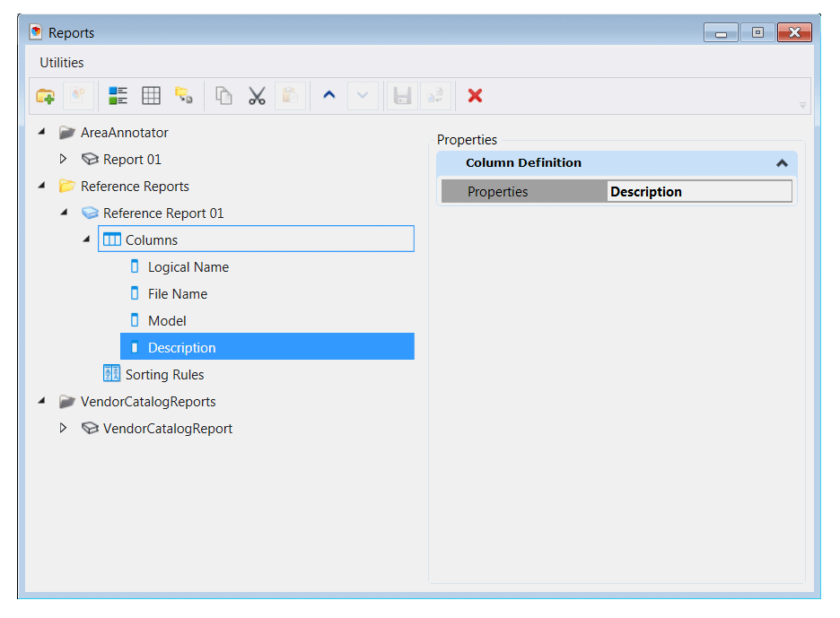Click the toolbar overflow arrow at right

(802, 106)
